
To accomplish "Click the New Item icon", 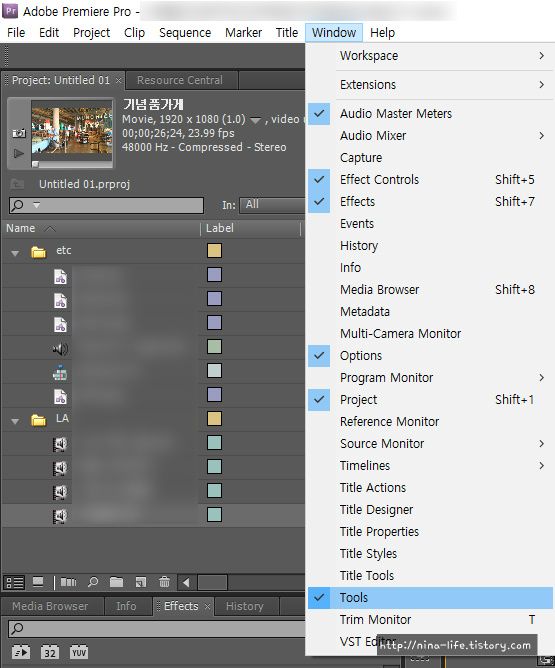I will pos(141,582).
